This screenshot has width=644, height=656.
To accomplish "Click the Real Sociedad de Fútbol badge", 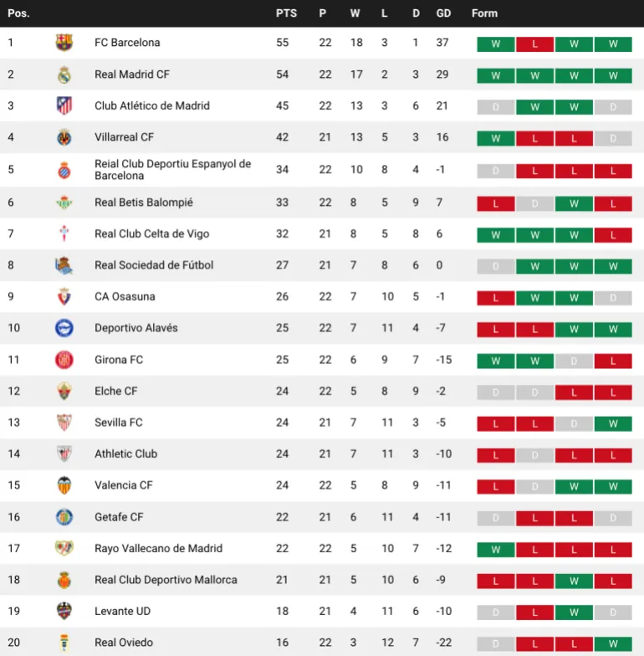I will tap(64, 265).
